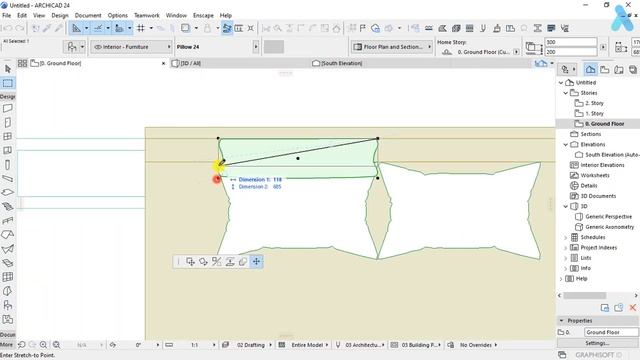640x360 pixels.
Task: Activate the Door tool
Action: (8, 122)
